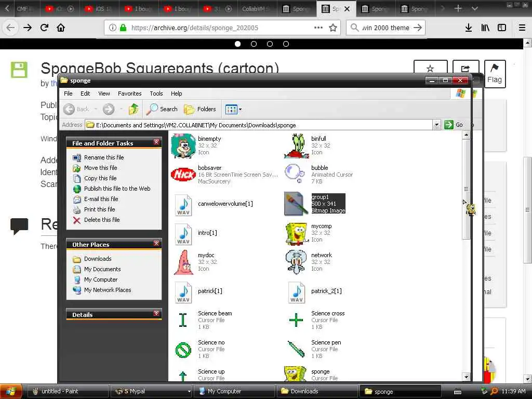The image size is (532, 399).
Task: Select the canwelowervolume[1] WAV file
Action: click(214, 204)
